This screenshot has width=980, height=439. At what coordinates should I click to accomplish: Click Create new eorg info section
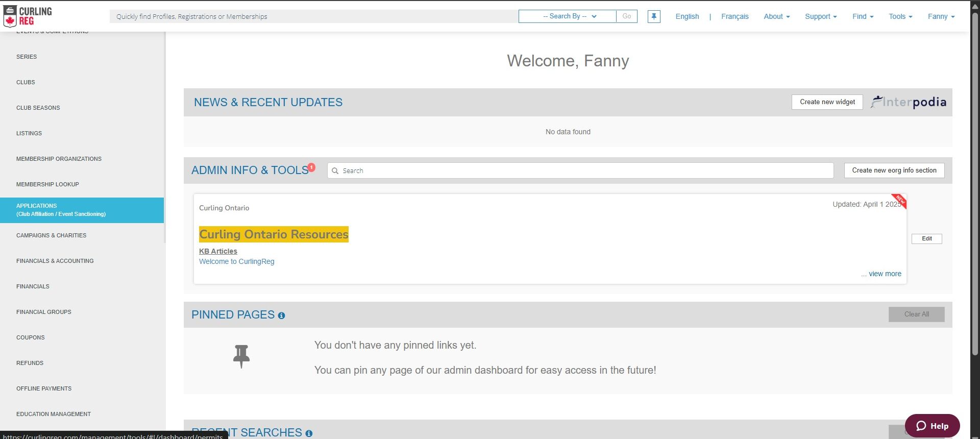click(894, 170)
